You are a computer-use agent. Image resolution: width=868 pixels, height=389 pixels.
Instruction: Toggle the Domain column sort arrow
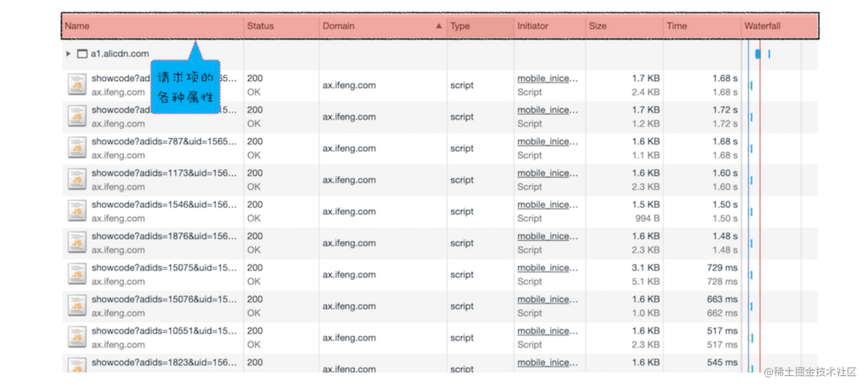click(x=439, y=26)
